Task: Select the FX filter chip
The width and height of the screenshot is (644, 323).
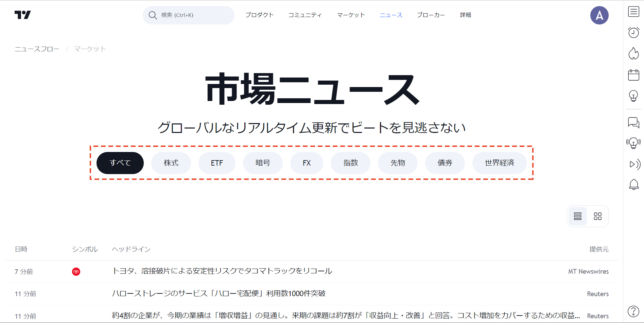Action: (307, 163)
